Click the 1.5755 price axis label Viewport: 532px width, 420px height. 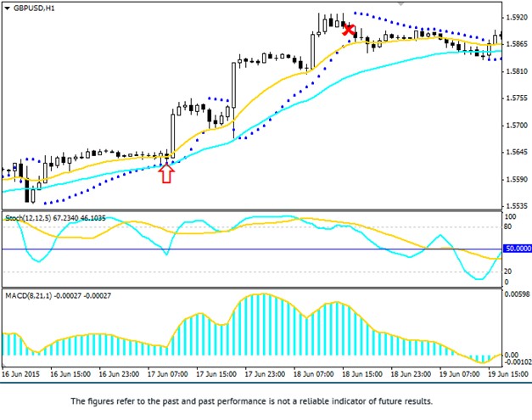[517, 98]
